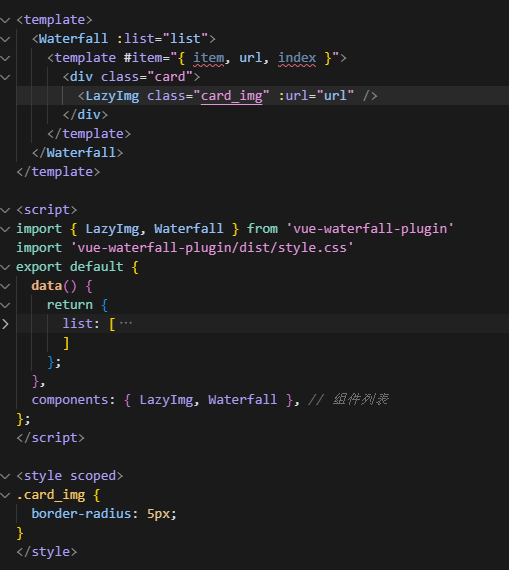Click the :url="url" attribute on LazyImg
The image size is (509, 570).
tap(316, 96)
